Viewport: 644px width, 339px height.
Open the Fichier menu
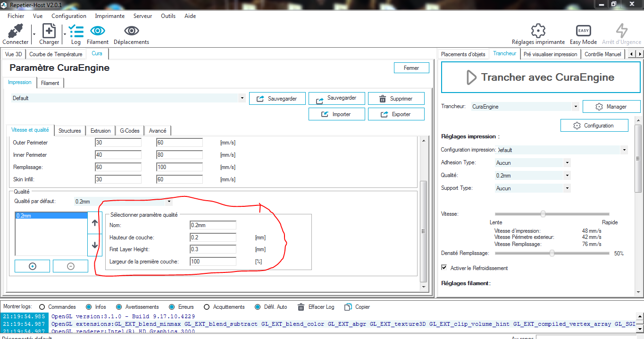tap(16, 16)
